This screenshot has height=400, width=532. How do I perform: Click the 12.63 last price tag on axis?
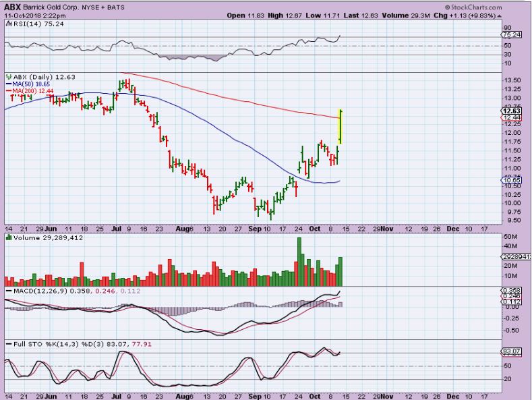coord(512,111)
